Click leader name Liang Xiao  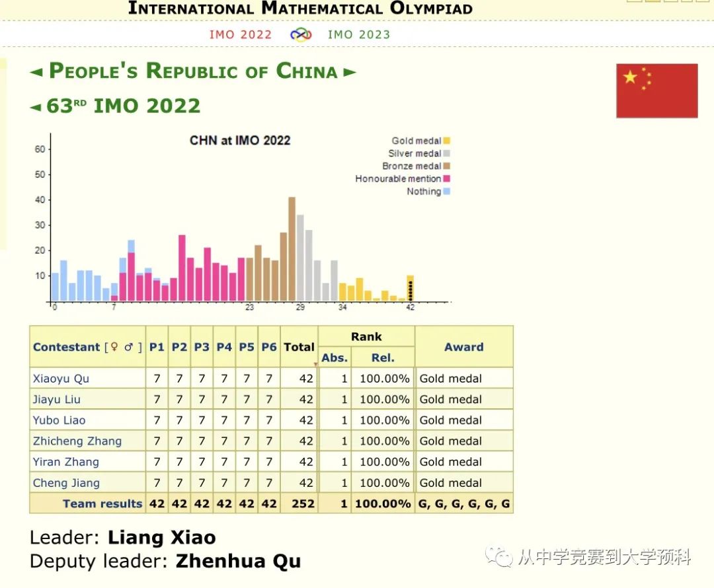click(x=162, y=538)
